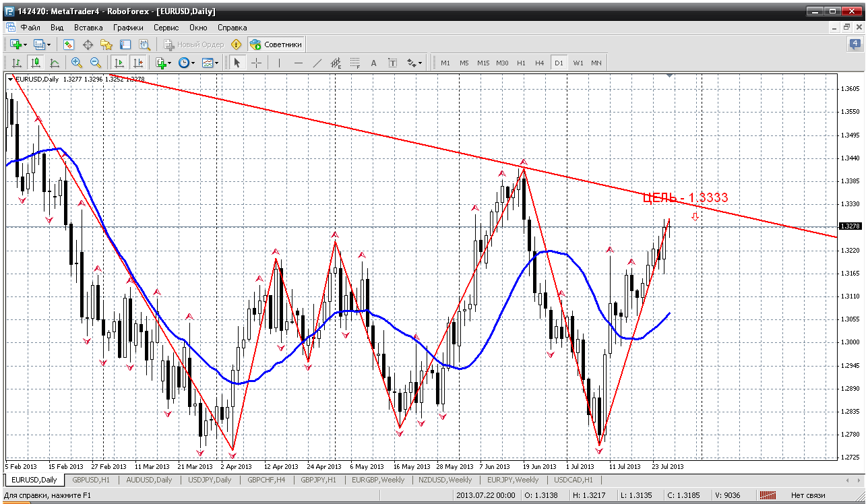Select the crosshair tool
The image size is (868, 504).
coord(257,63)
